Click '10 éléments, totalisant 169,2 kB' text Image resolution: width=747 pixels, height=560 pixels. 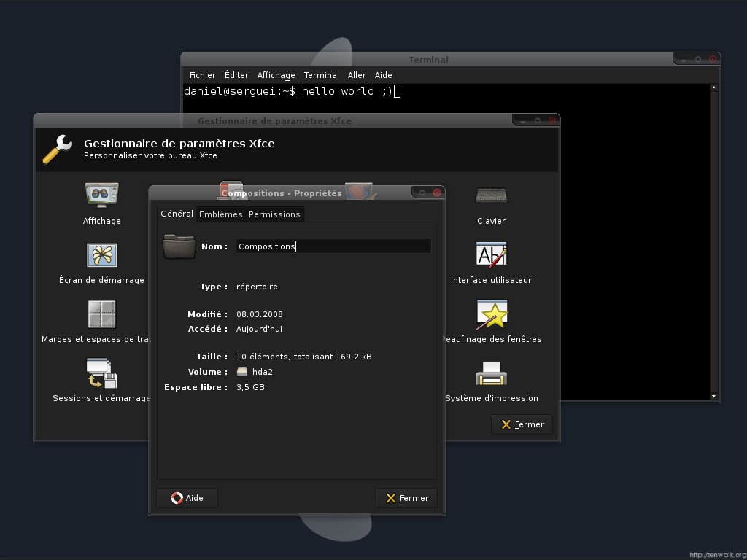304,357
